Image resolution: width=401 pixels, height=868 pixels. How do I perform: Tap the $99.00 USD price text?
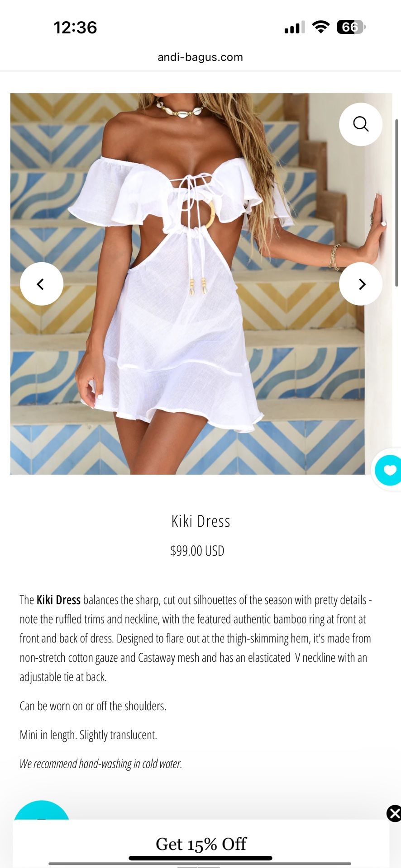click(x=197, y=551)
